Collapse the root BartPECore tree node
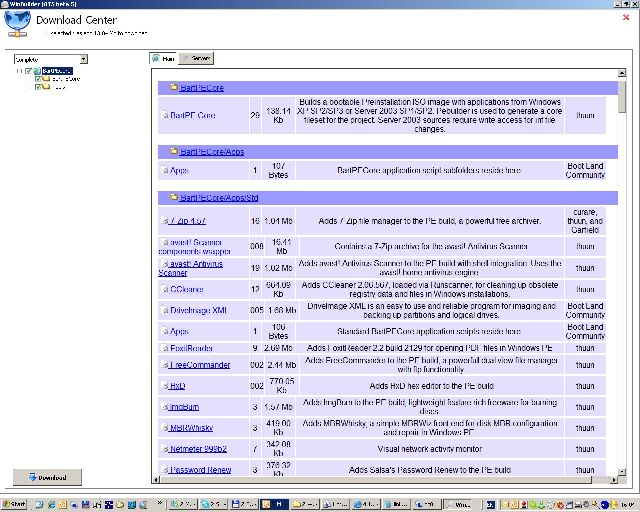 click(x=19, y=71)
